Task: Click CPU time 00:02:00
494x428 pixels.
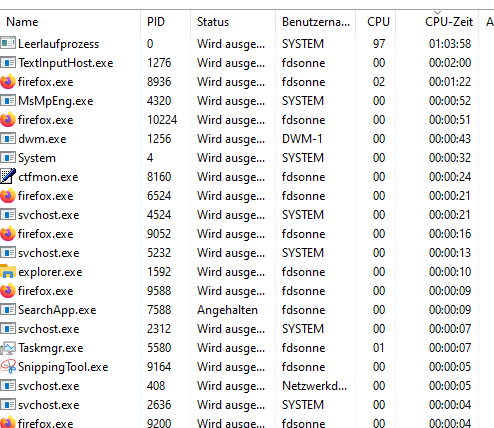Action: tap(450, 63)
